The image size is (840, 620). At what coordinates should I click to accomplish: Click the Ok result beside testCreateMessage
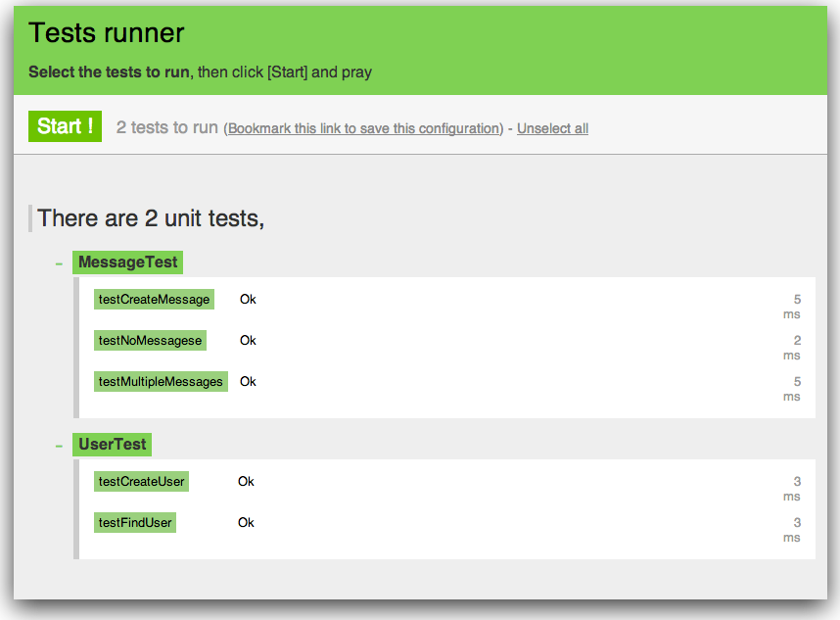[x=248, y=300]
